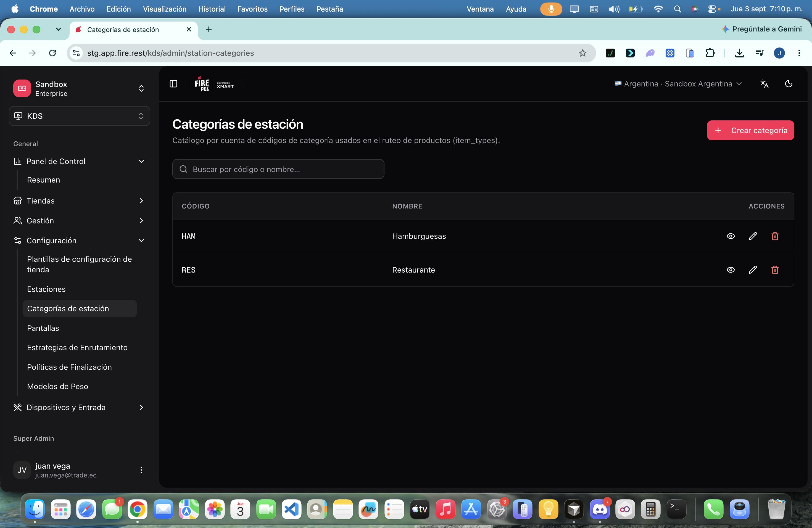Delete the HAM category with trash icon
This screenshot has width=812, height=528.
pyautogui.click(x=775, y=236)
